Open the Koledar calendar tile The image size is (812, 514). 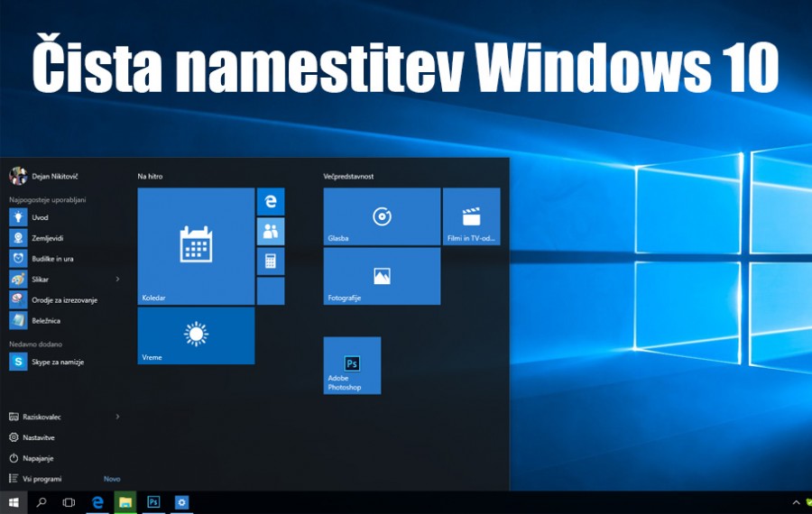[196, 246]
